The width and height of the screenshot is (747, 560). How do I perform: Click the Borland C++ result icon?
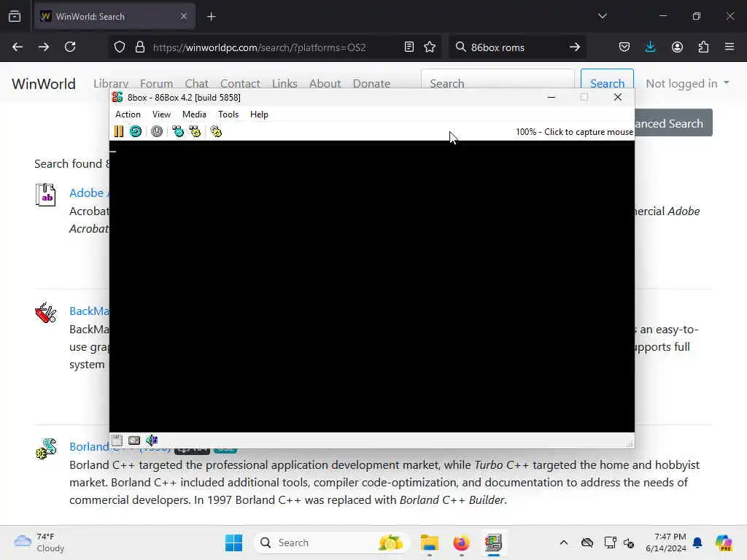tap(46, 448)
